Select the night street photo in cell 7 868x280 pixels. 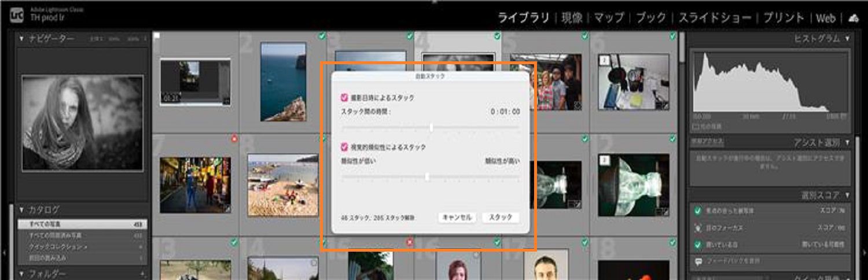coord(195,185)
